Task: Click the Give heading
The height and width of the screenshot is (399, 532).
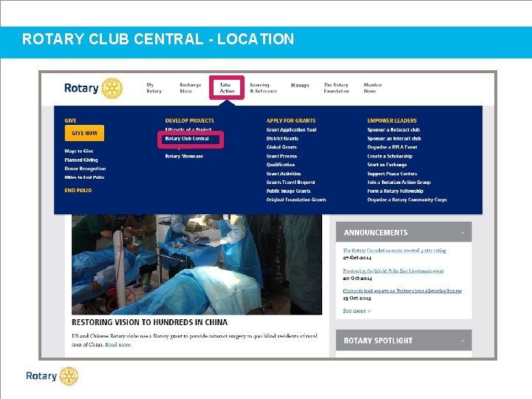Action: (x=70, y=120)
